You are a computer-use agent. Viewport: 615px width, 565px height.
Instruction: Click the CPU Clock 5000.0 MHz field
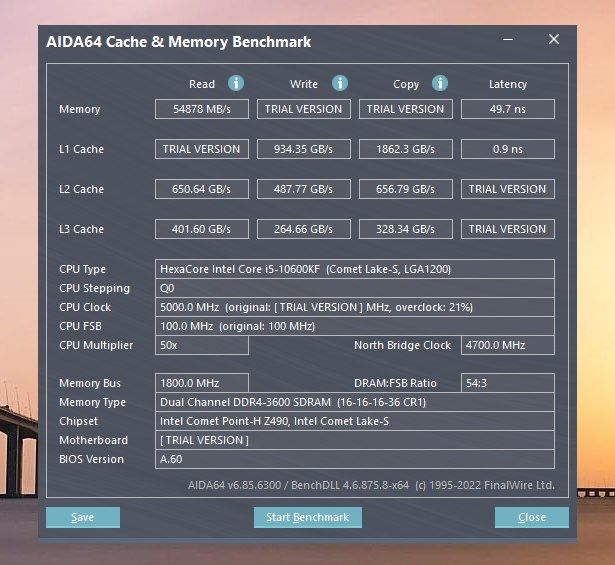(x=355, y=307)
